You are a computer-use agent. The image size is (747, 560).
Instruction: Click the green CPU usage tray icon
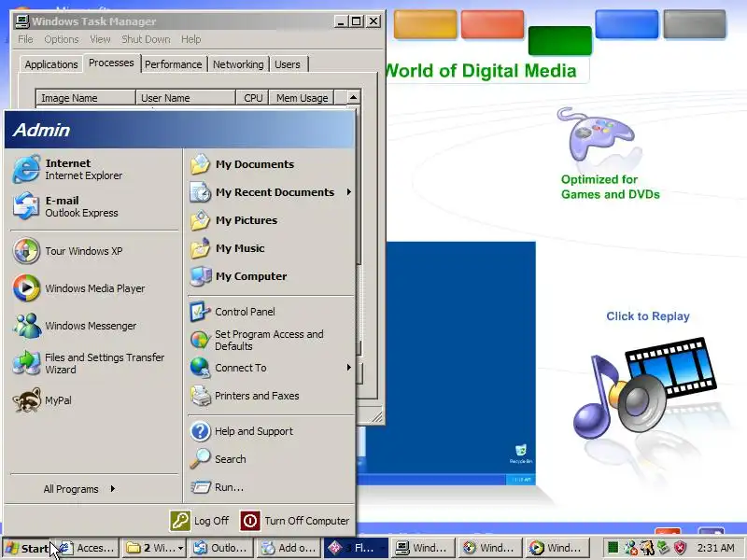613,548
